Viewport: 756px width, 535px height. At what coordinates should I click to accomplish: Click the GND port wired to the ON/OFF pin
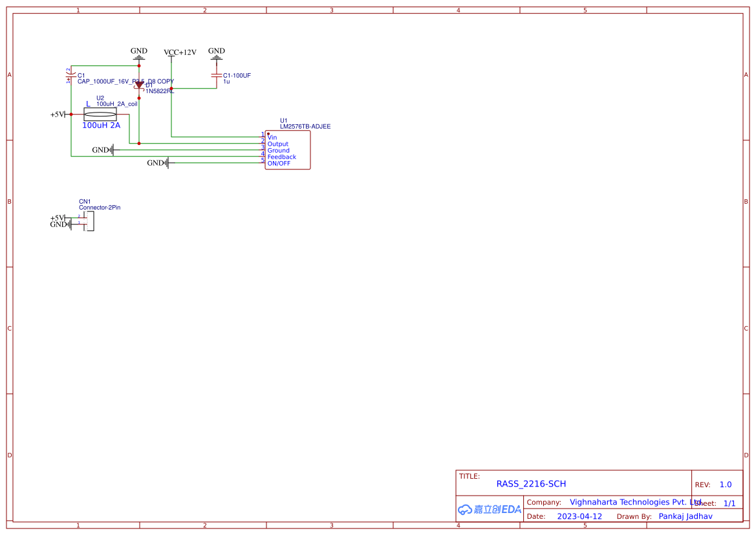[167, 163]
